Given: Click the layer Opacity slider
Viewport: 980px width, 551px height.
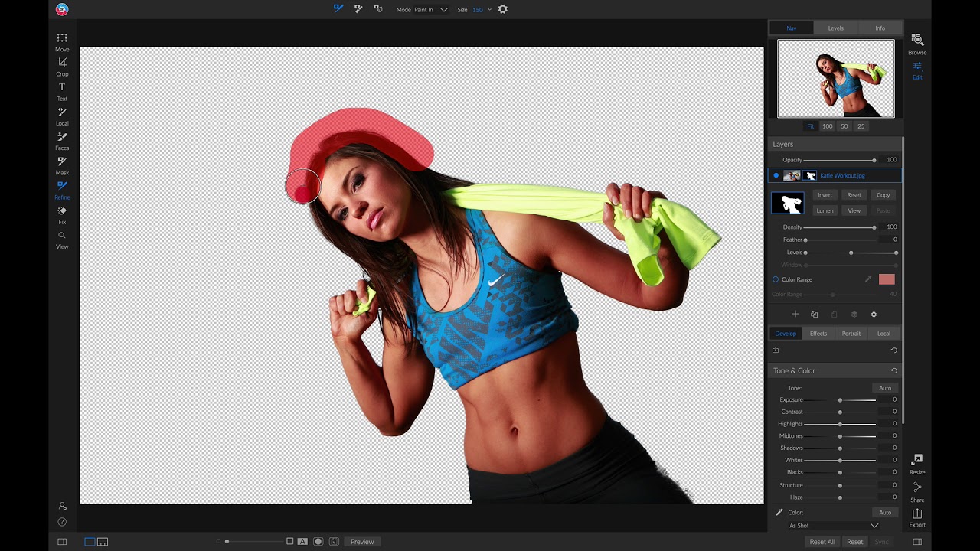Looking at the screenshot, I should point(840,160).
